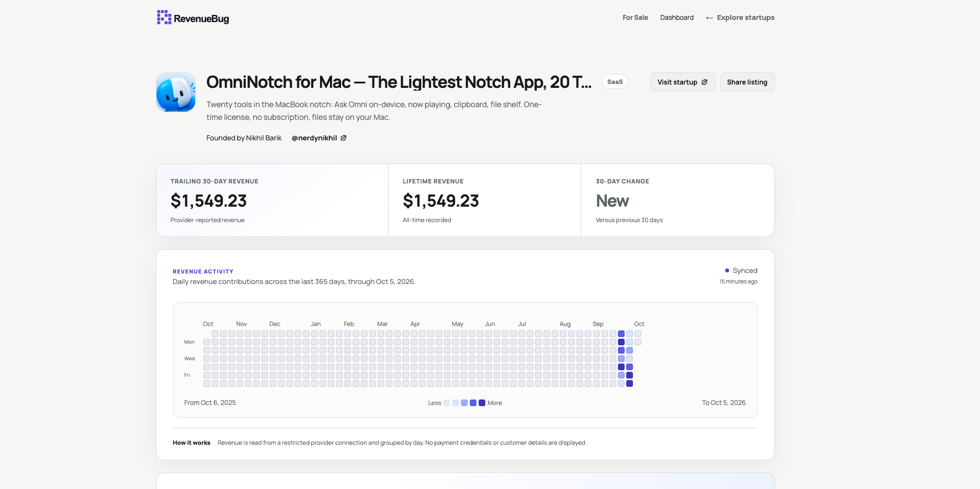This screenshot has width=980, height=489.
Task: Click the "How it works" label
Action: tap(191, 443)
